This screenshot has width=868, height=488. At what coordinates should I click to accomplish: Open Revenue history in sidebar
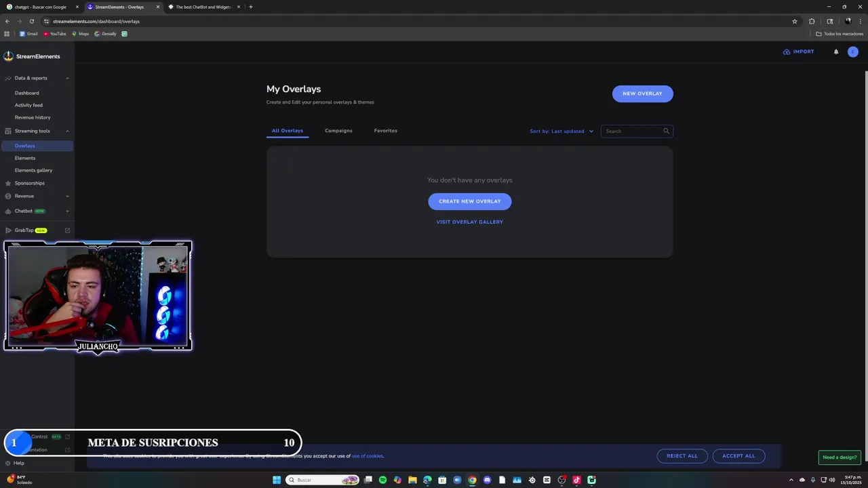point(33,117)
